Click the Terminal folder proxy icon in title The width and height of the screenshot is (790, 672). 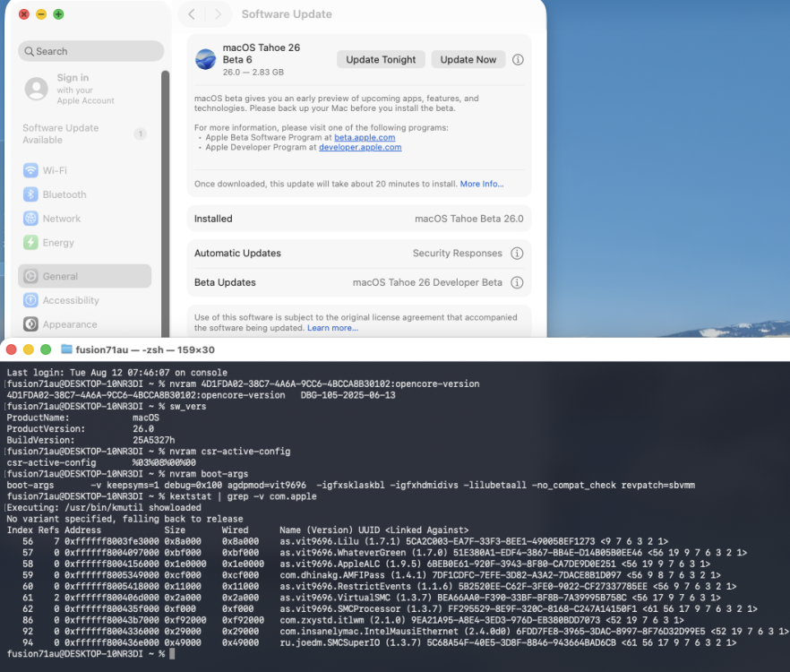66,349
